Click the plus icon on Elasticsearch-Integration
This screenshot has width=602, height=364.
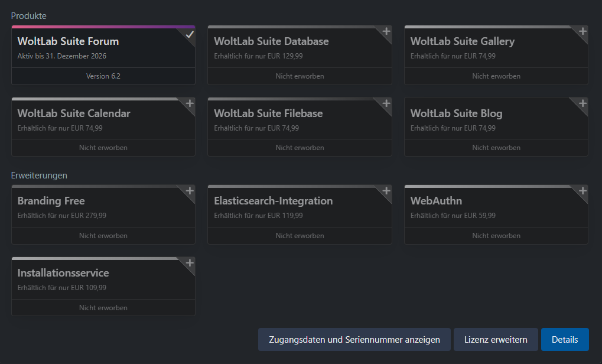[x=386, y=191]
